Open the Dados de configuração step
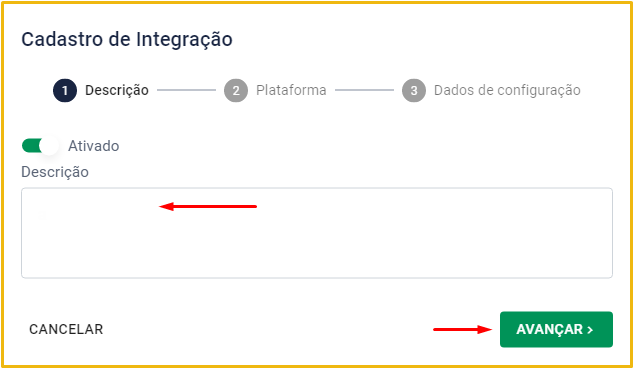The image size is (635, 370). pyautogui.click(x=507, y=90)
